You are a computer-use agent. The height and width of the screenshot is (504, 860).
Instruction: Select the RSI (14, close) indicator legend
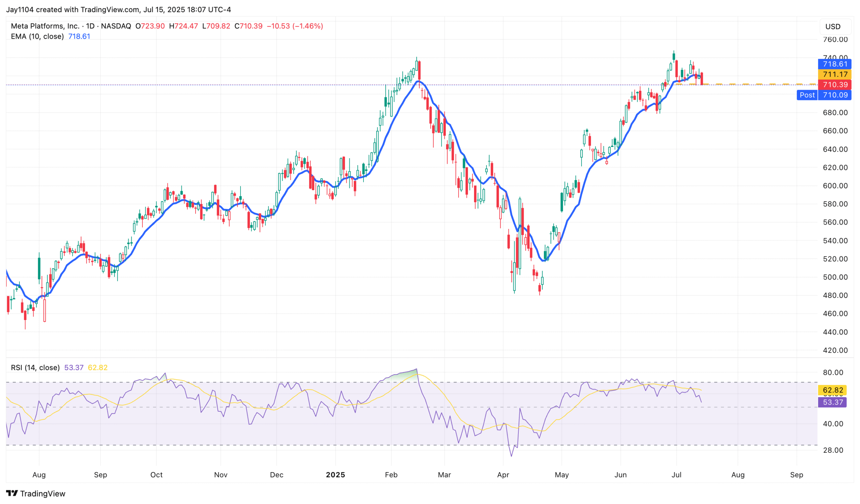pos(35,368)
